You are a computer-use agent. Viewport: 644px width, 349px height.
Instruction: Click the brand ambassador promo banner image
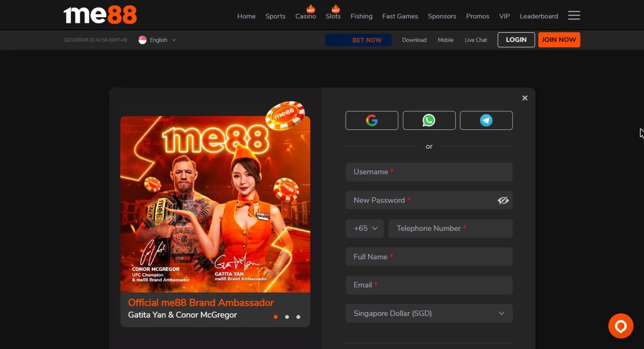click(215, 204)
